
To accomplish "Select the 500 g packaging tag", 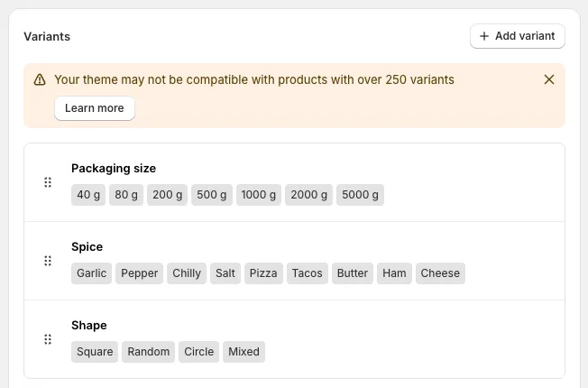I will [x=212, y=195].
